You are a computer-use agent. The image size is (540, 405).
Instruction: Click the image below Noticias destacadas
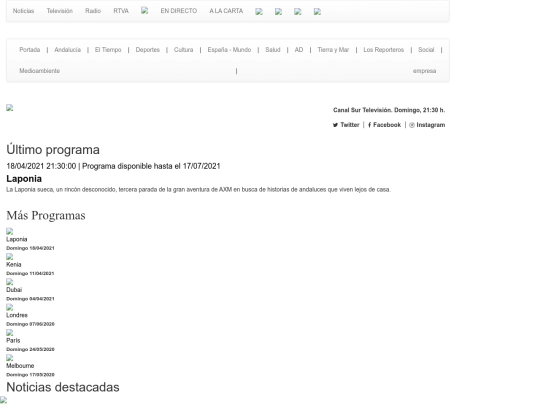coord(3,401)
